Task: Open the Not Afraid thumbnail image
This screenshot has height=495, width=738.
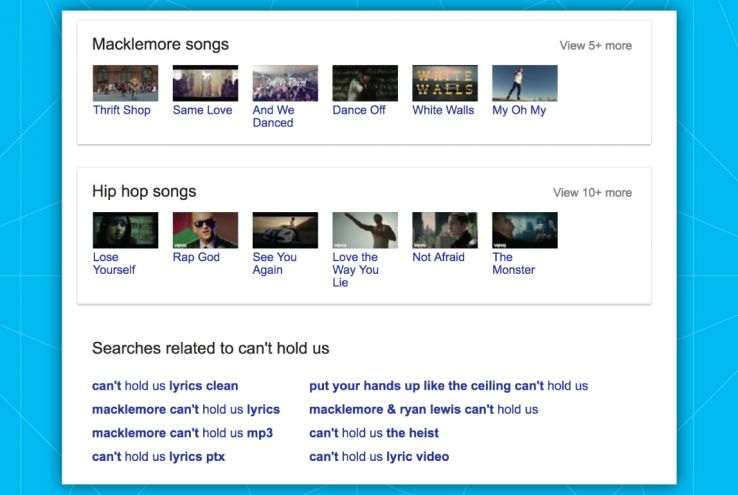Action: click(445, 230)
